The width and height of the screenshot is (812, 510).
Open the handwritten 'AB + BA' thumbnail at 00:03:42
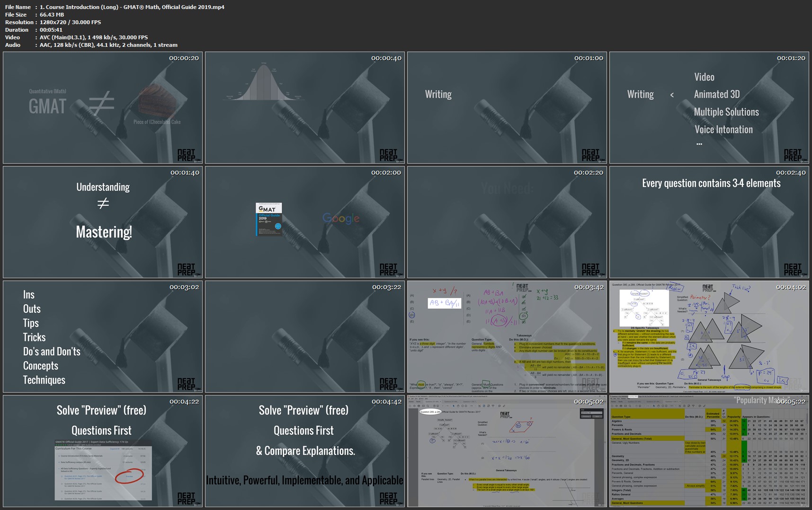pos(507,337)
